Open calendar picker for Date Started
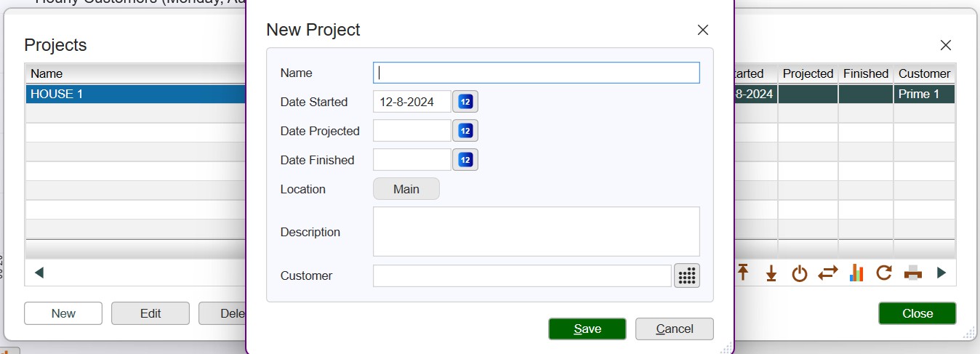The width and height of the screenshot is (980, 354). point(465,102)
